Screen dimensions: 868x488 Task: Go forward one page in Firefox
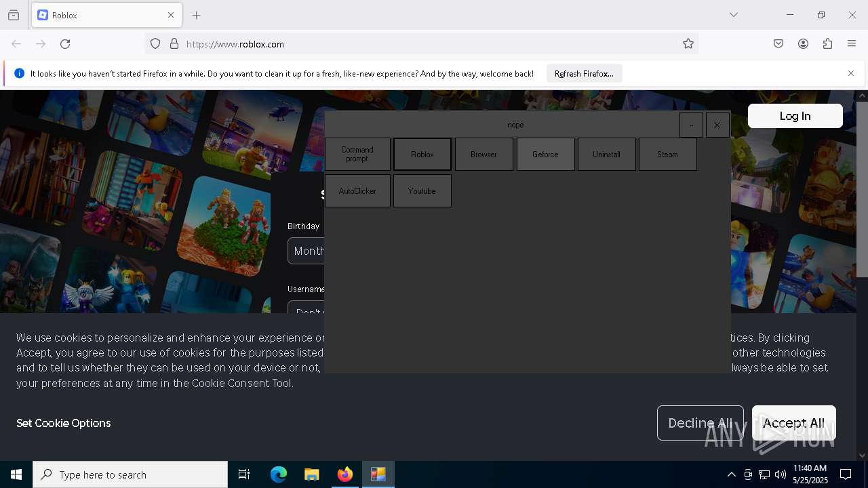41,44
